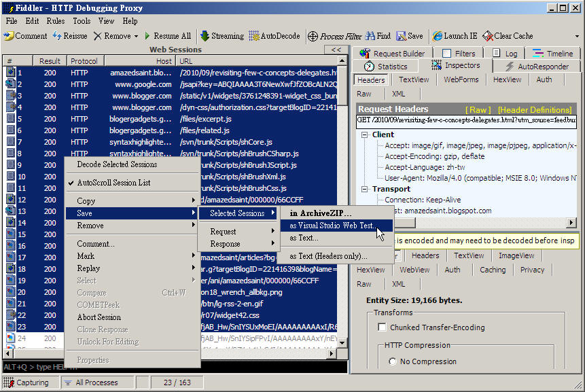Open the Header Definitions link
This screenshot has width=585, height=392.
click(535, 109)
